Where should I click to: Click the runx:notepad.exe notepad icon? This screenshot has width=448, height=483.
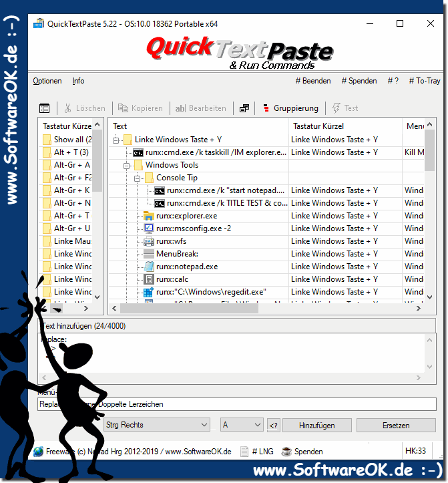point(149,267)
